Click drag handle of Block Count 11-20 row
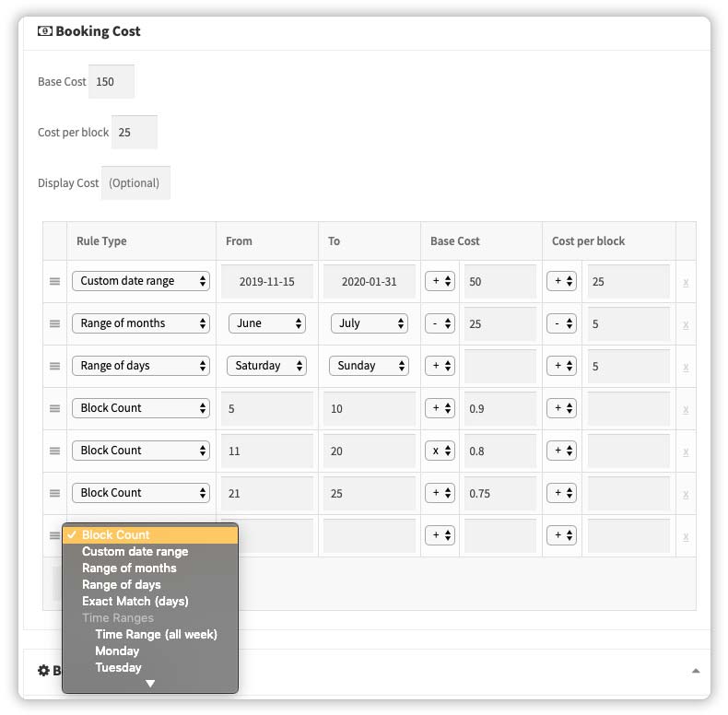The height and width of the screenshot is (715, 728). [x=54, y=451]
